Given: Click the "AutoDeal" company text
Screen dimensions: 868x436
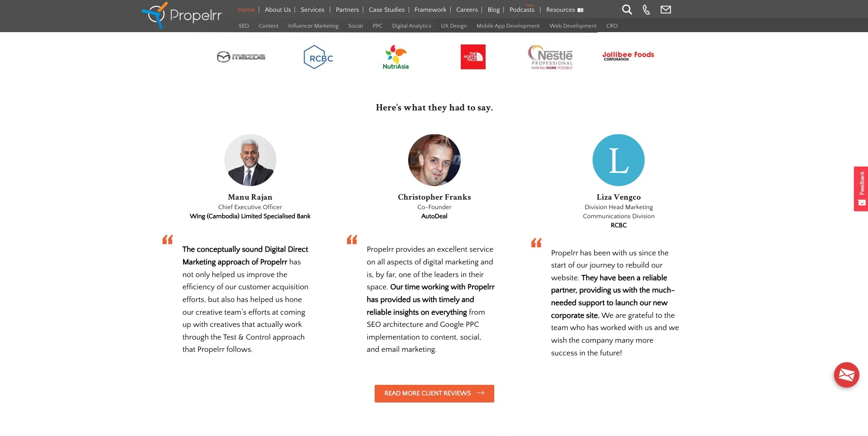Looking at the screenshot, I should (434, 216).
